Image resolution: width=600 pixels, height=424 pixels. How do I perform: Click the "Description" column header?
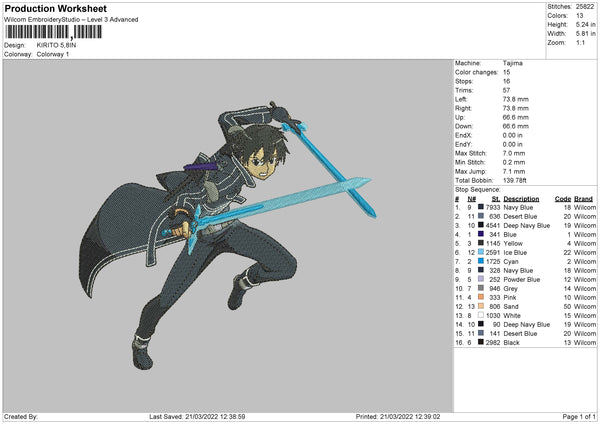coord(521,199)
